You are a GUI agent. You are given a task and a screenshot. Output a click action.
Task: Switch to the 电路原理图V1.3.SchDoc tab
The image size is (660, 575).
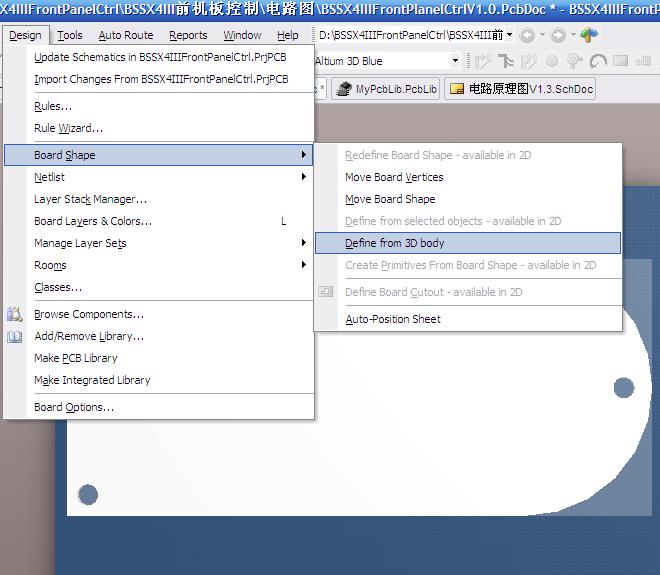pos(521,89)
